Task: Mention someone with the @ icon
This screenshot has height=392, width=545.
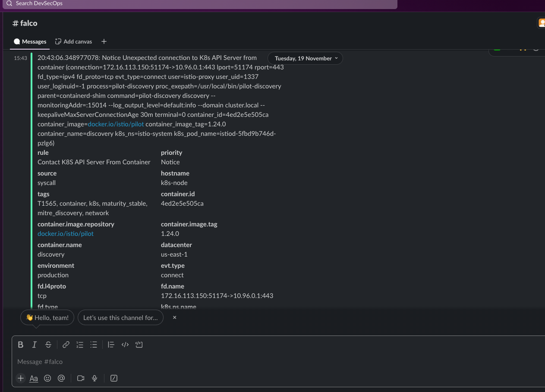Action: tap(61, 378)
